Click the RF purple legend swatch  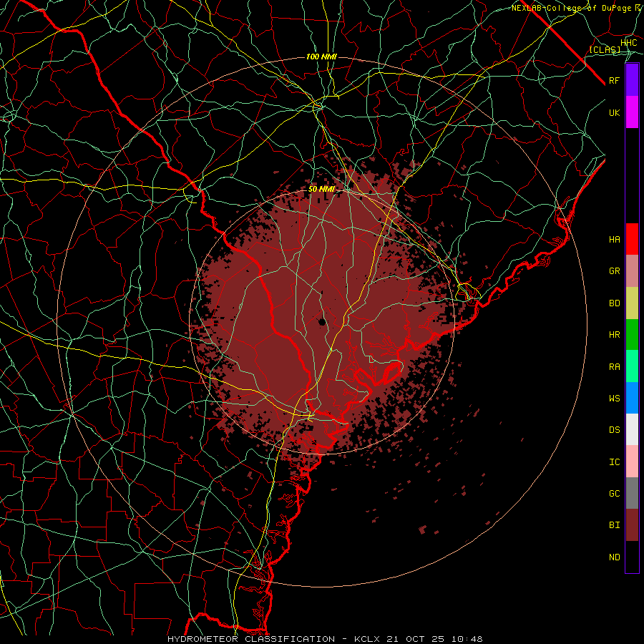(x=632, y=80)
